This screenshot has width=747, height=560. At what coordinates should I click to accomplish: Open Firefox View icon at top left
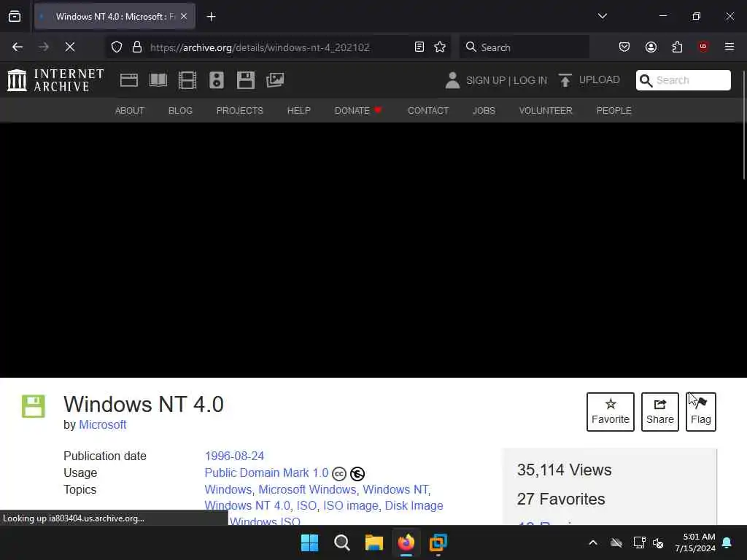point(15,16)
